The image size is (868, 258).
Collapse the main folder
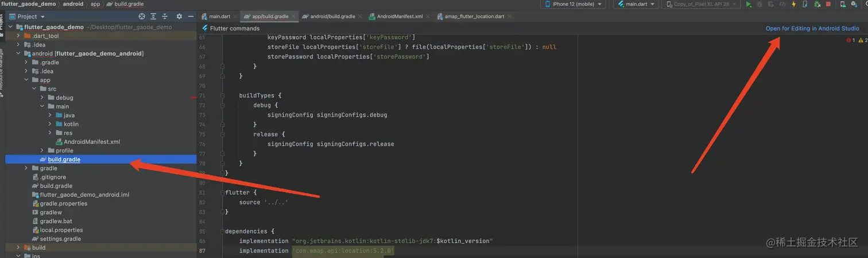click(x=42, y=106)
